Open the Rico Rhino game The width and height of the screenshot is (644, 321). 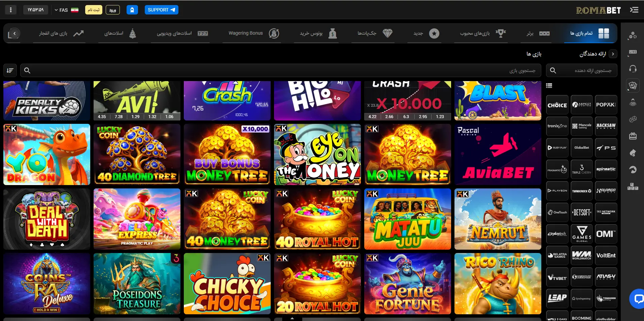click(x=498, y=284)
